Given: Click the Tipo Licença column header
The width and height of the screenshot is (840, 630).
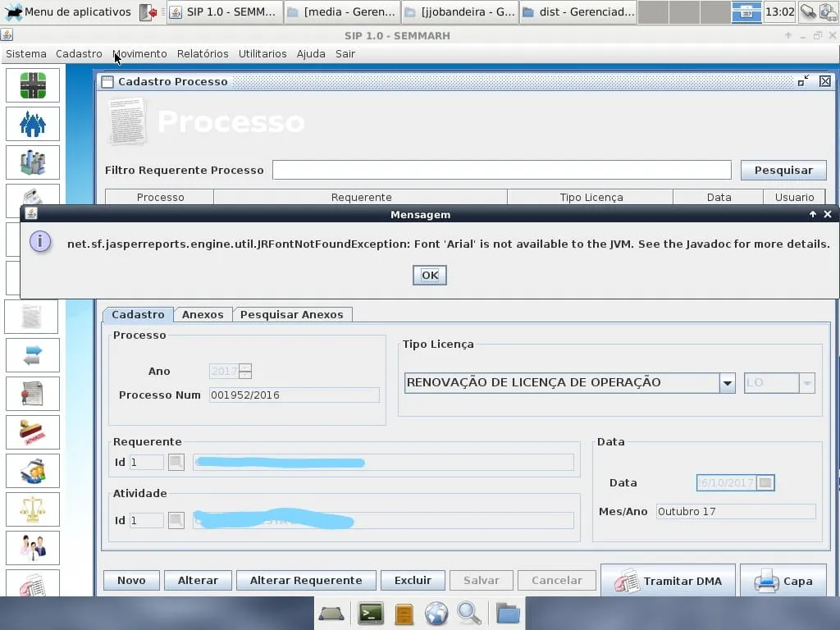Looking at the screenshot, I should [x=591, y=197].
